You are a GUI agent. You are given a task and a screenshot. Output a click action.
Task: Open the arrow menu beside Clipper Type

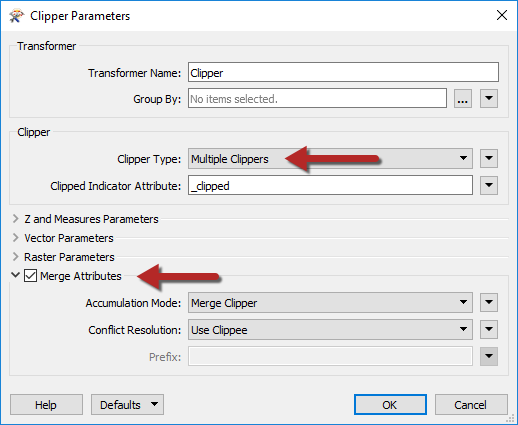[489, 158]
